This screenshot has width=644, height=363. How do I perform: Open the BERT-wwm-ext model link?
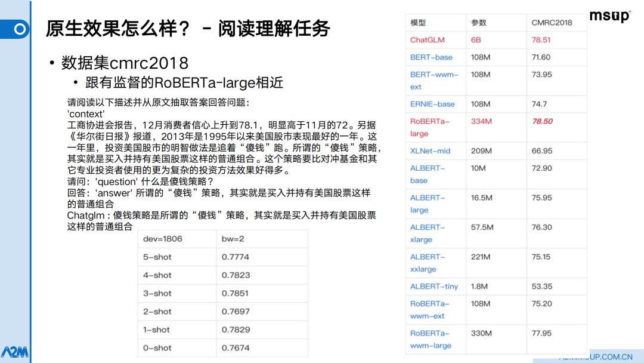434,81
